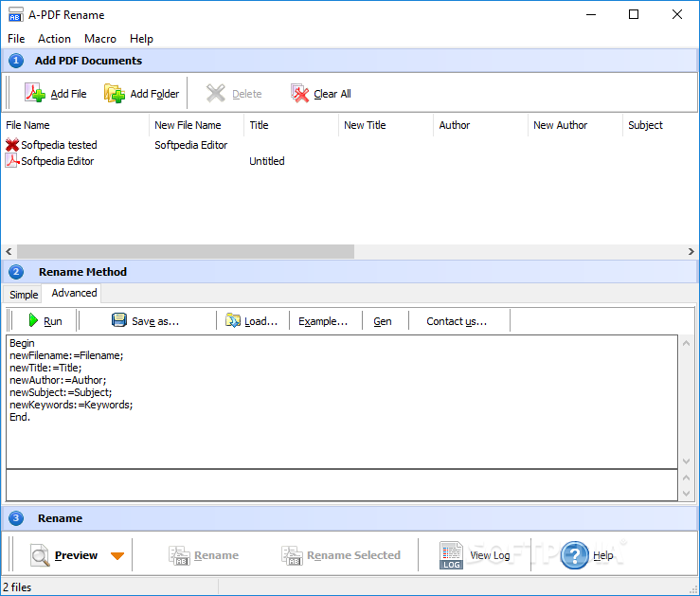Click the green Run arrow icon
Viewport: 700px width, 596px height.
coord(33,320)
